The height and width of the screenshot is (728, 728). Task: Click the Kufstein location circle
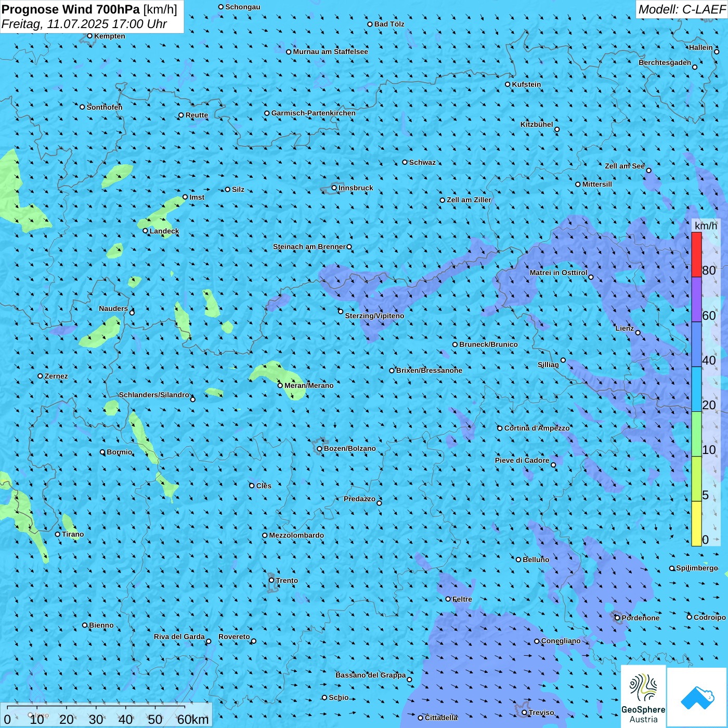tap(508, 84)
